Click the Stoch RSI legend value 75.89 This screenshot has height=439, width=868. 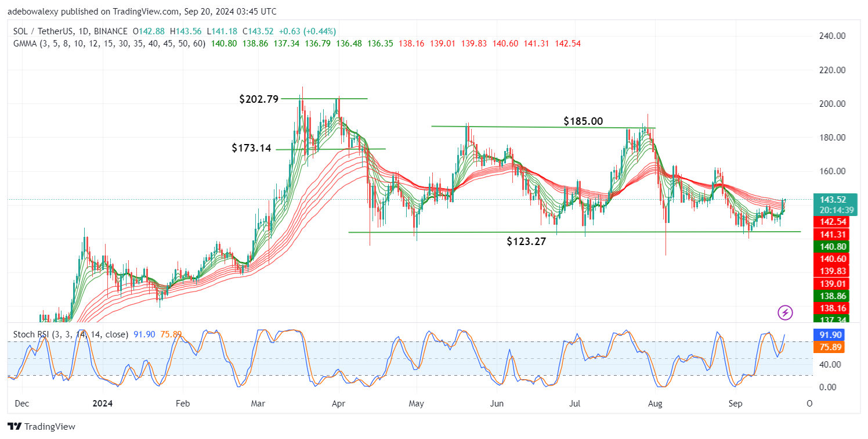click(171, 334)
